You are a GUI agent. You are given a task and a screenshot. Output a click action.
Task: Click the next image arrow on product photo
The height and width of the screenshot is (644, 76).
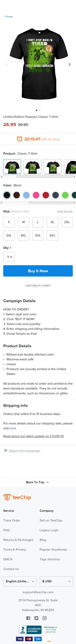tap(70, 64)
